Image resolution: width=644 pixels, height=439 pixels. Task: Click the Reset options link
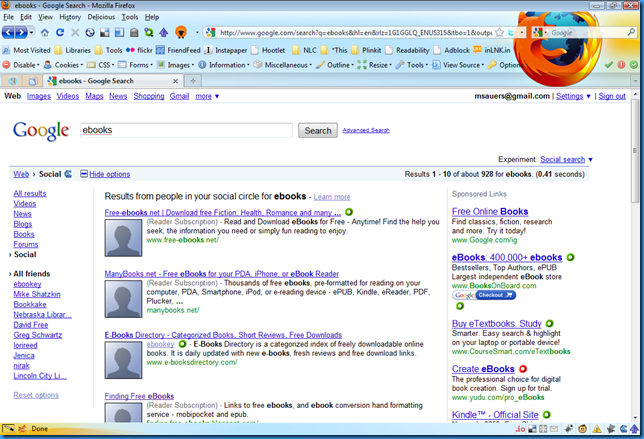tap(36, 395)
